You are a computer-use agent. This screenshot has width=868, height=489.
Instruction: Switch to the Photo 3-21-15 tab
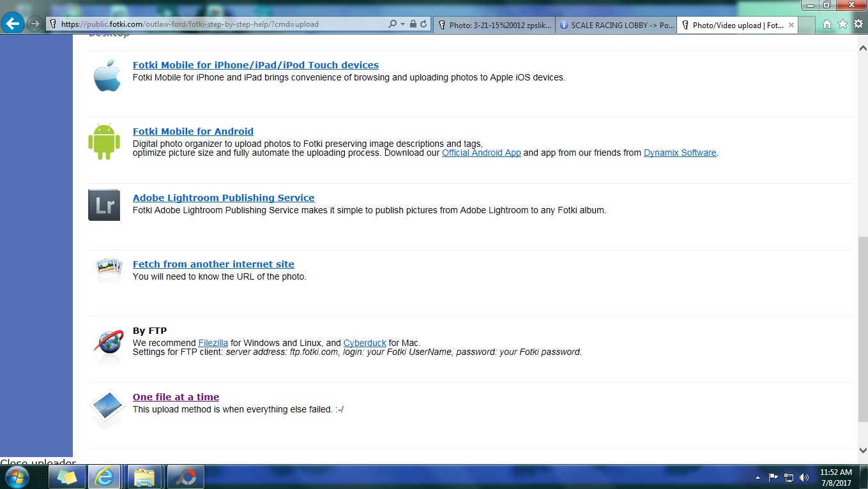[494, 26]
